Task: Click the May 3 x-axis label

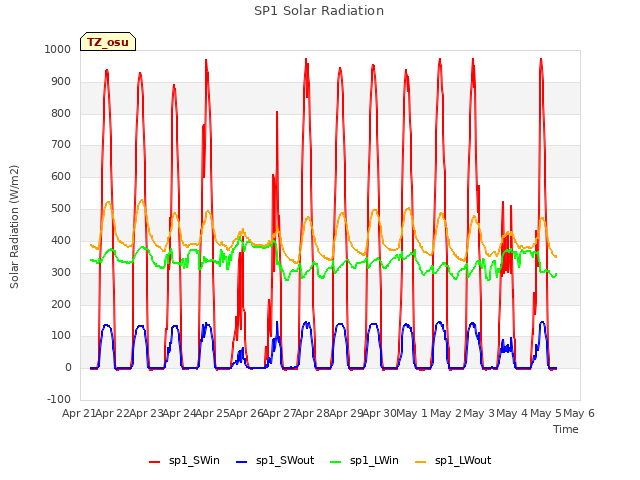Action: coord(479,413)
